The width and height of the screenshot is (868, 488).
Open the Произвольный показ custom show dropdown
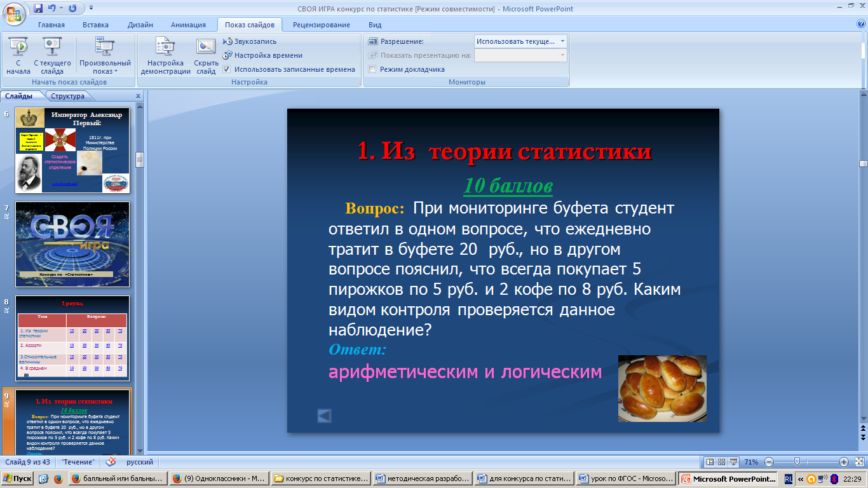(x=105, y=56)
